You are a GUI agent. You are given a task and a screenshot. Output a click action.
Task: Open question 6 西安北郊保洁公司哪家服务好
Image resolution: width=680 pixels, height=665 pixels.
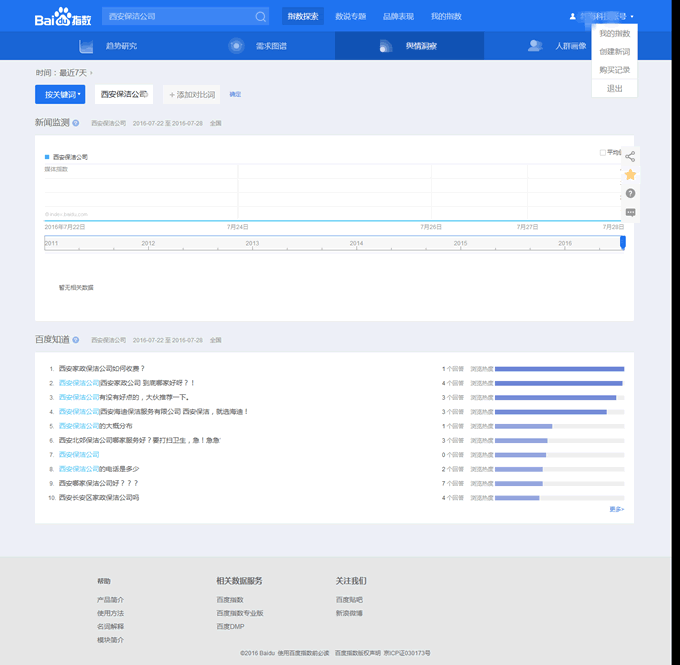(139, 440)
